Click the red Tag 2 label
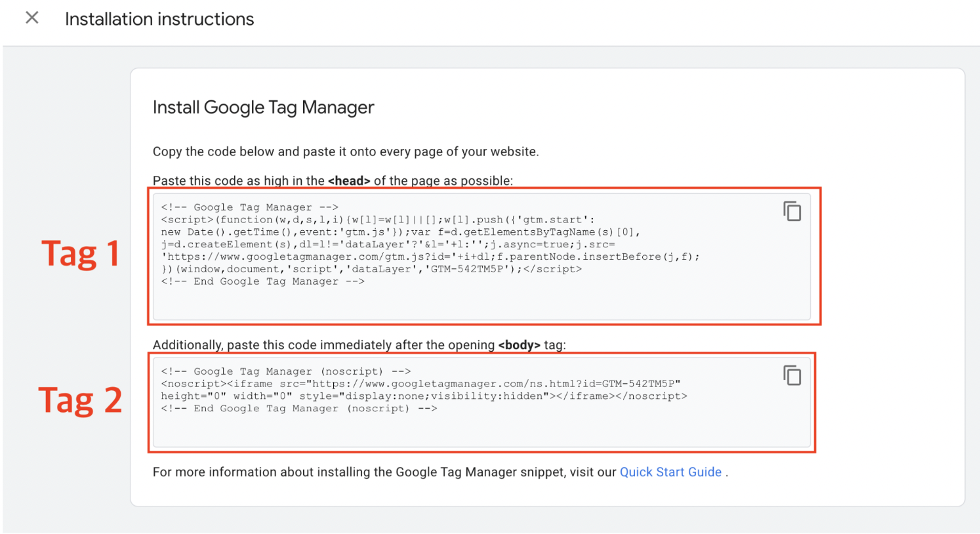 click(x=80, y=400)
